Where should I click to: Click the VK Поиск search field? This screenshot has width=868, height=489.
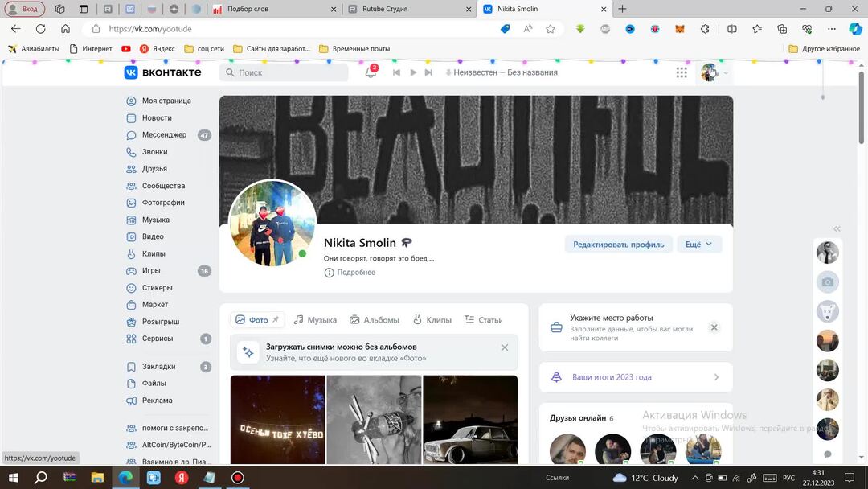[x=284, y=72]
